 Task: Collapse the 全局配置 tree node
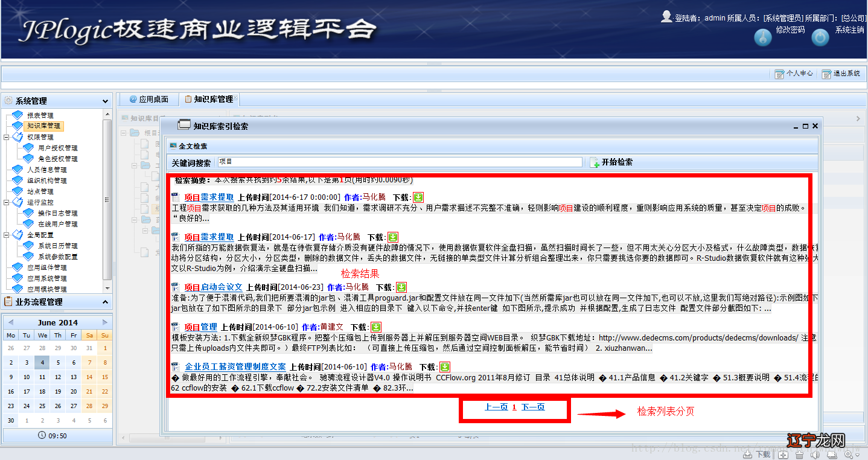tap(6, 235)
